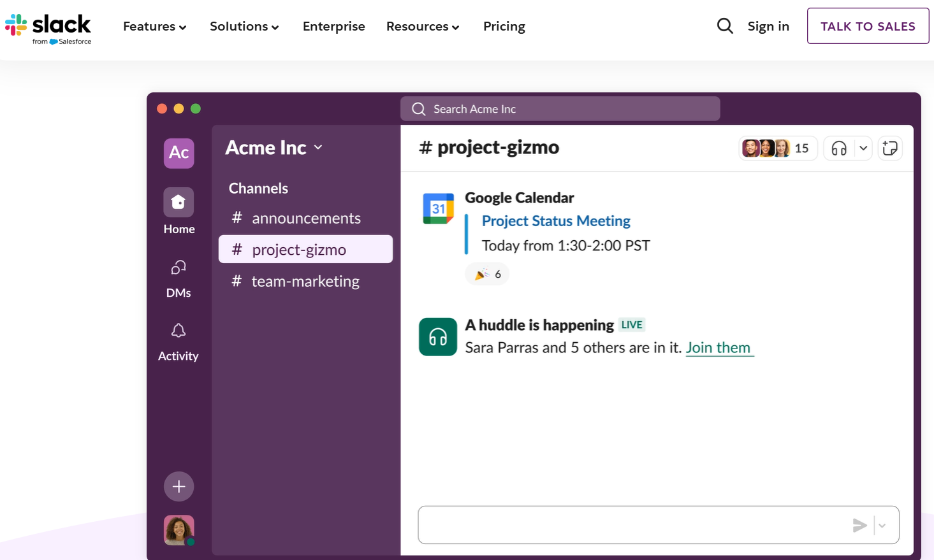The image size is (934, 560).
Task: Open send options chevron in message box
Action: pyautogui.click(x=882, y=526)
